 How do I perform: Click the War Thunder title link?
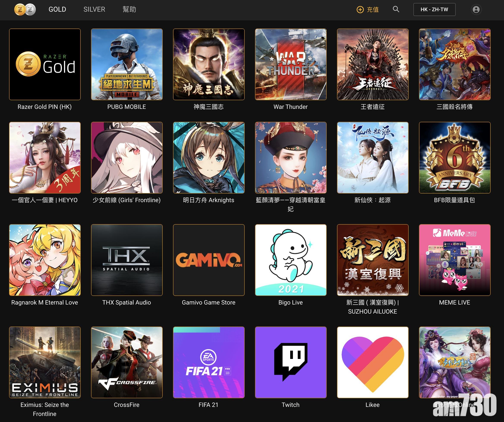290,107
